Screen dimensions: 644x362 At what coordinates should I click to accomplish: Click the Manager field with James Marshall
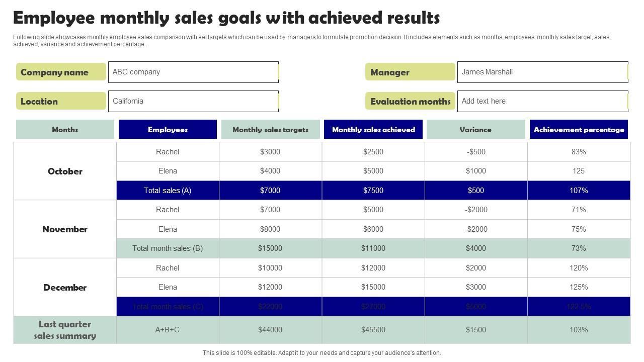coord(542,72)
